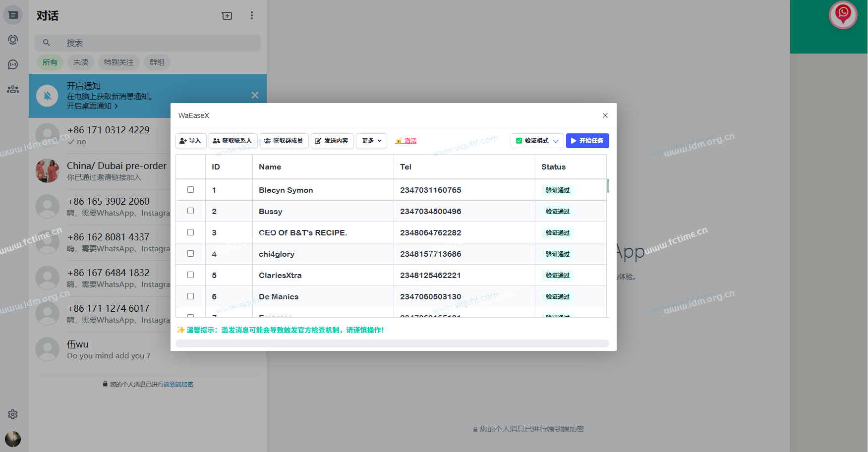Click the ID column header
Viewport: 868px width, 452px height.
pyautogui.click(x=229, y=167)
